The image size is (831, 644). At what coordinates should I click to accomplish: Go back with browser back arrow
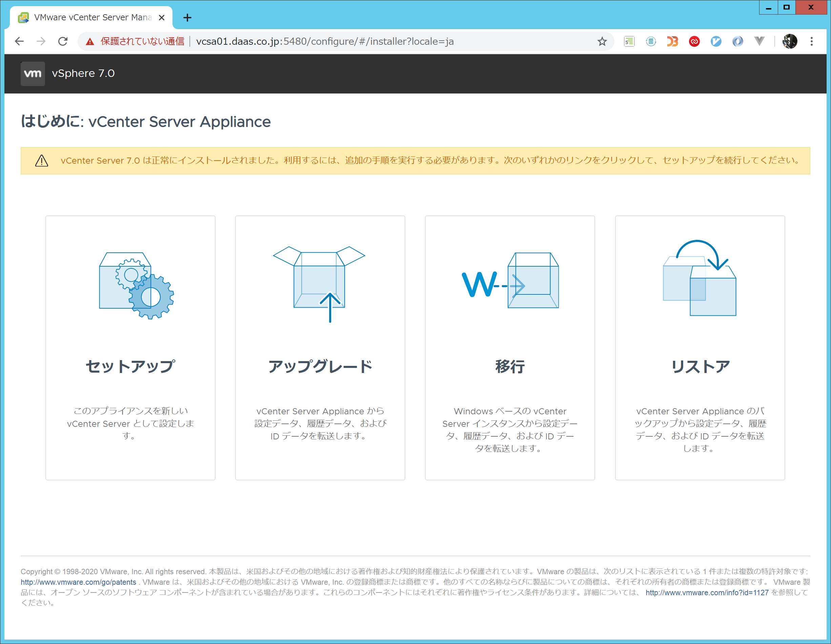coord(19,41)
